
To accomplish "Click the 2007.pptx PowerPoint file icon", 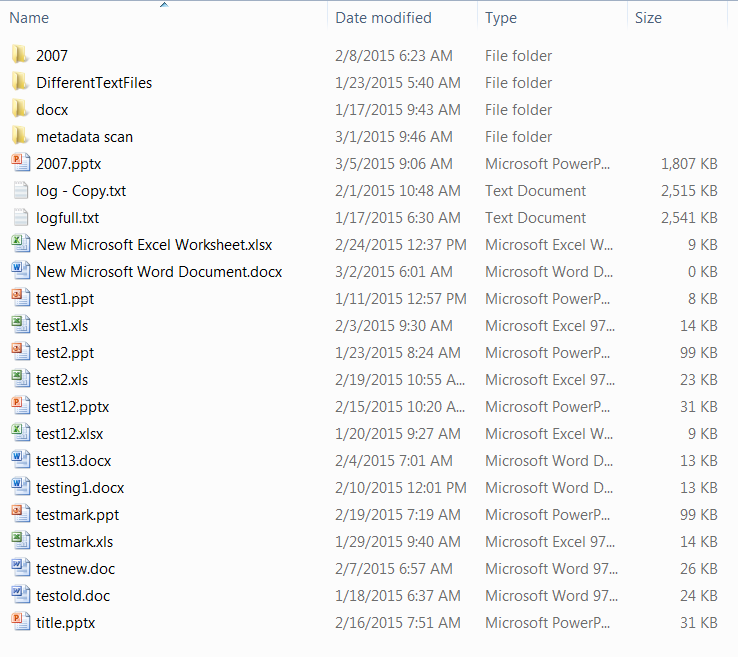I will pyautogui.click(x=19, y=164).
